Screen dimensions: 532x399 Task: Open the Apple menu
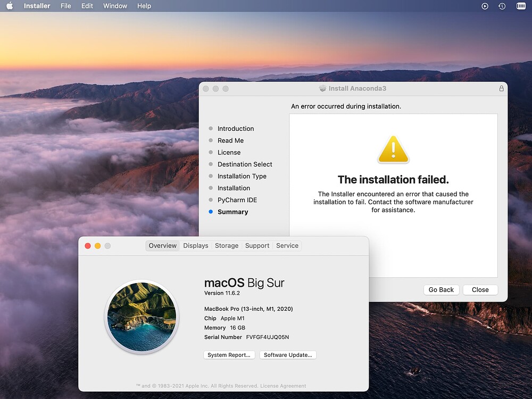10,6
